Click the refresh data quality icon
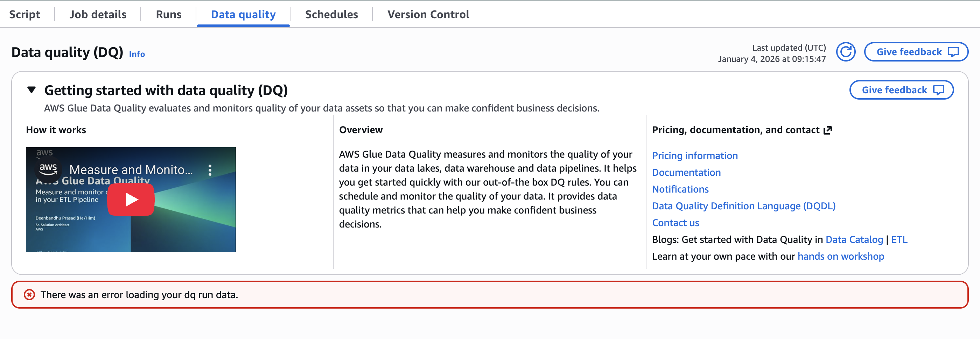Image resolution: width=980 pixels, height=339 pixels. point(845,52)
